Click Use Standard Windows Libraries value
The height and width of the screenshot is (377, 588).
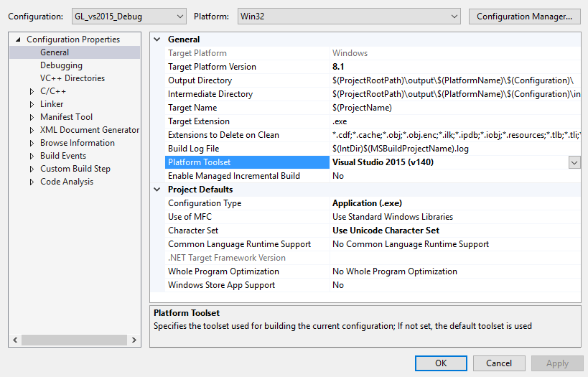pos(393,217)
